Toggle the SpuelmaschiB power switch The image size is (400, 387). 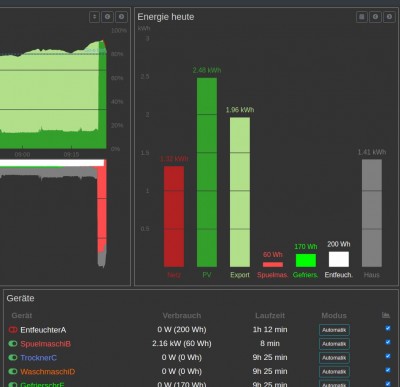pyautogui.click(x=13, y=344)
